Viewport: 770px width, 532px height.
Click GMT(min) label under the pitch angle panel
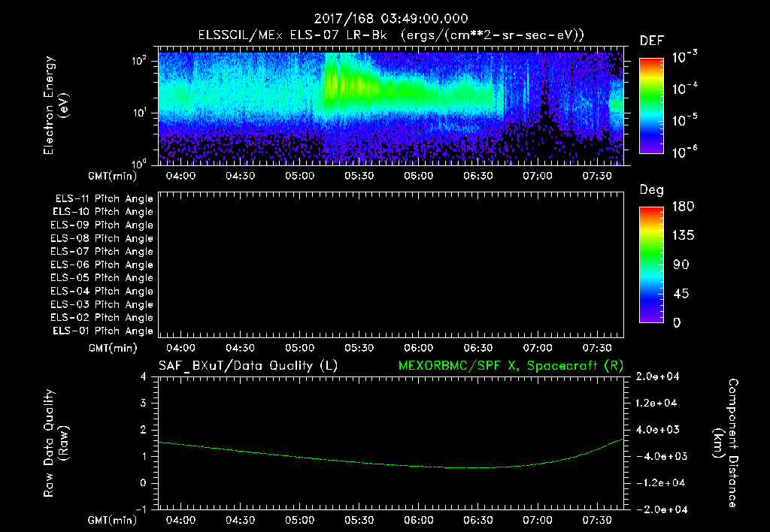pyautogui.click(x=113, y=349)
